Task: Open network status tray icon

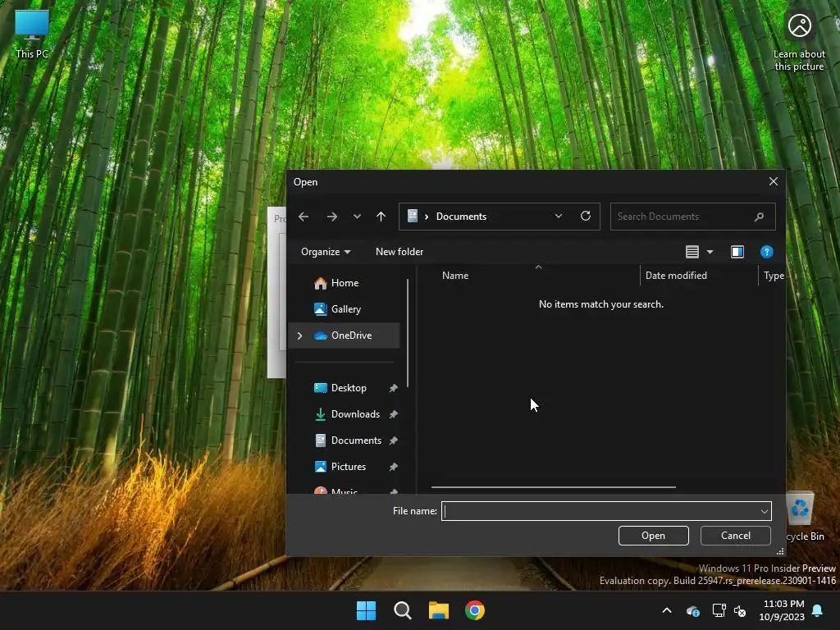Action: tap(719, 610)
